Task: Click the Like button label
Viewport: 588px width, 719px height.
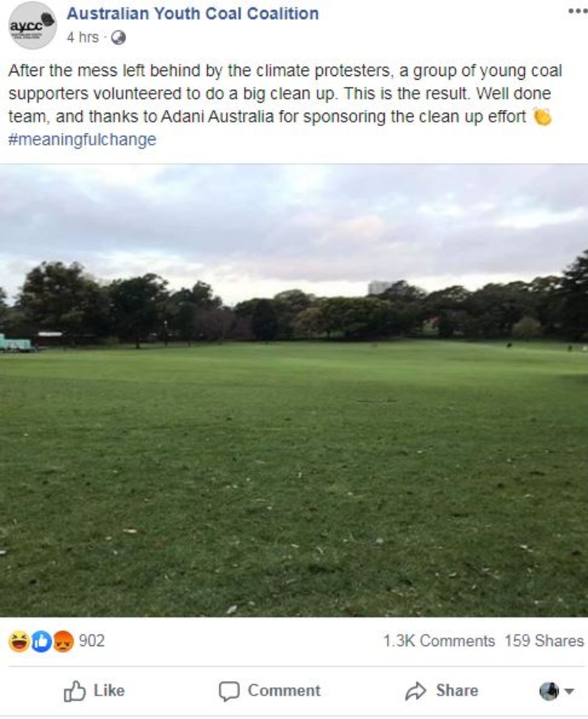Action: 109,691
